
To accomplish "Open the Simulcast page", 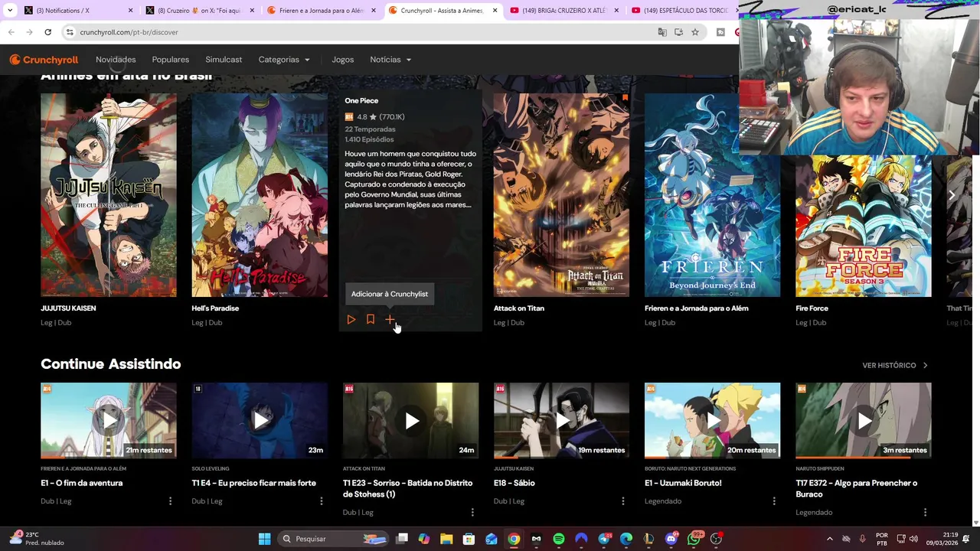I will point(224,60).
